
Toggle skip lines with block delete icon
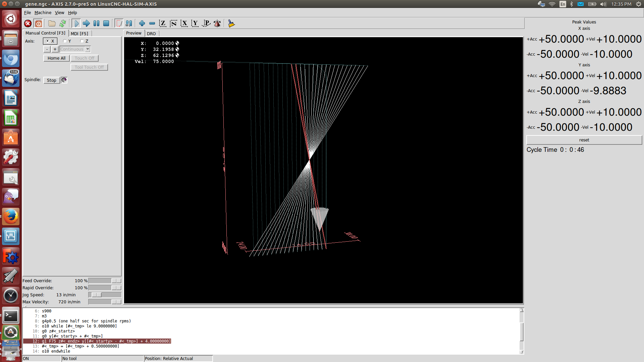[119, 23]
